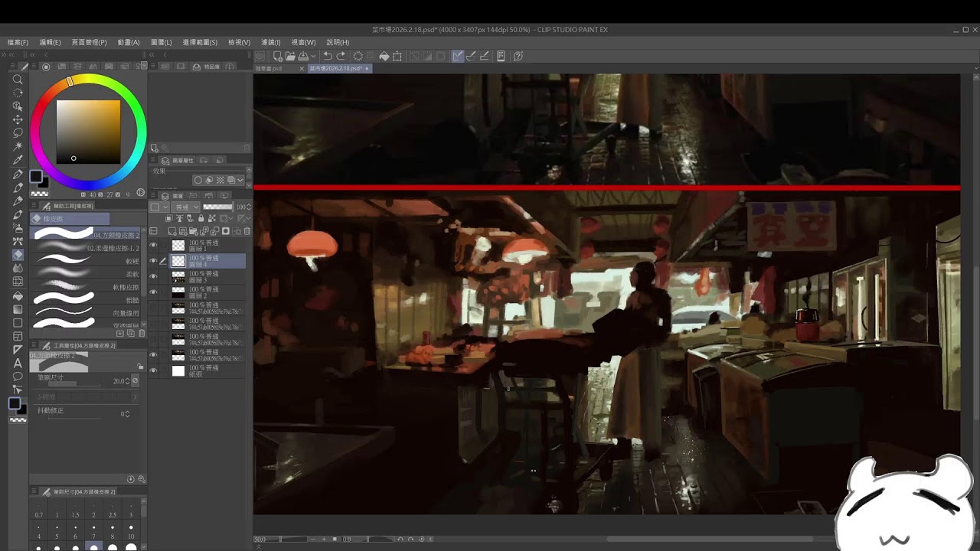Click the Open file folder icon
The width and height of the screenshot is (980, 551).
tap(291, 56)
